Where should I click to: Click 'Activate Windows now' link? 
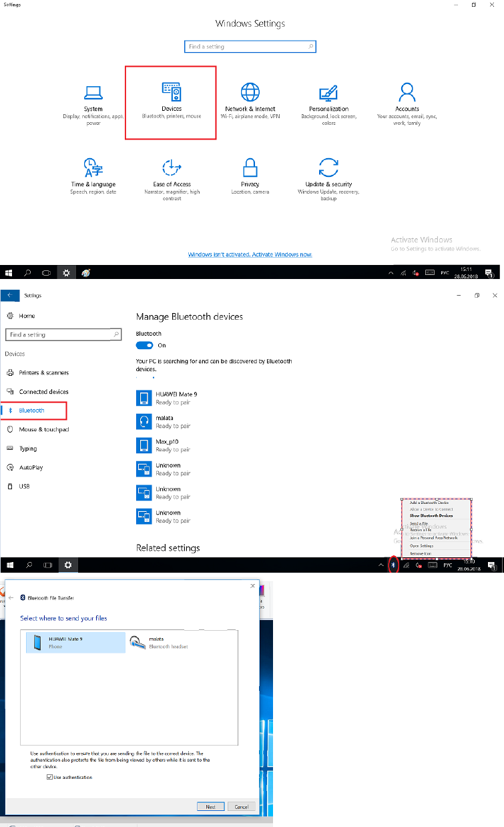250,254
